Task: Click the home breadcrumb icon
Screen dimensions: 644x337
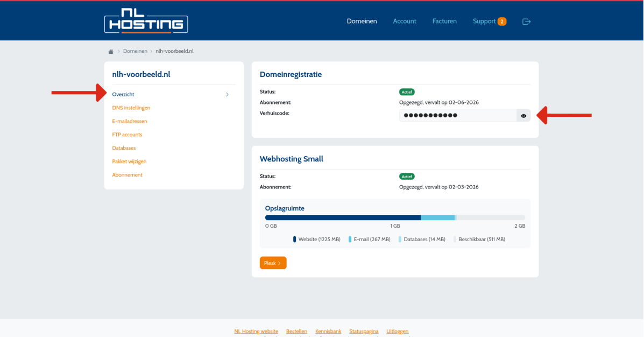Action: tap(111, 52)
